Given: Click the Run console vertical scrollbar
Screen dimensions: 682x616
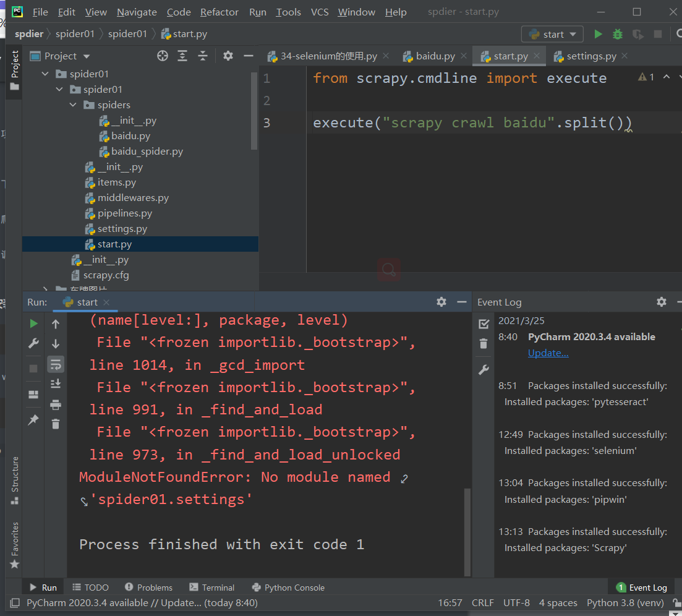Looking at the screenshot, I should [467, 532].
